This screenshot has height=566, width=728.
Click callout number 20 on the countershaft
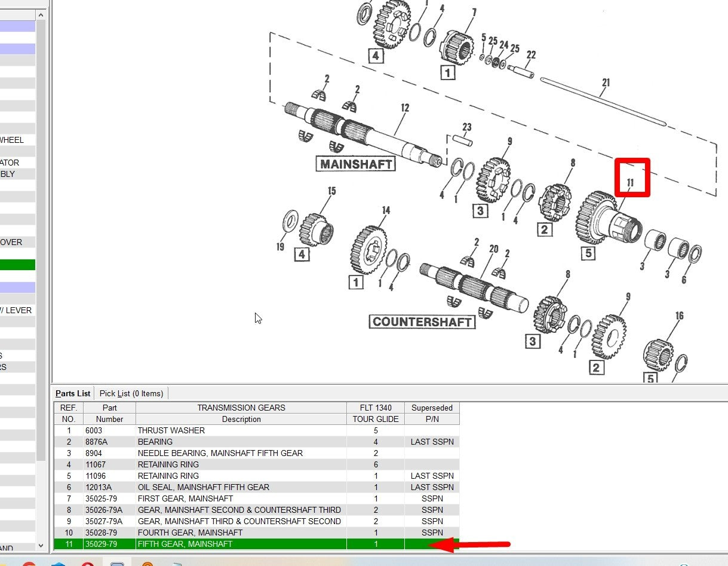coord(493,249)
